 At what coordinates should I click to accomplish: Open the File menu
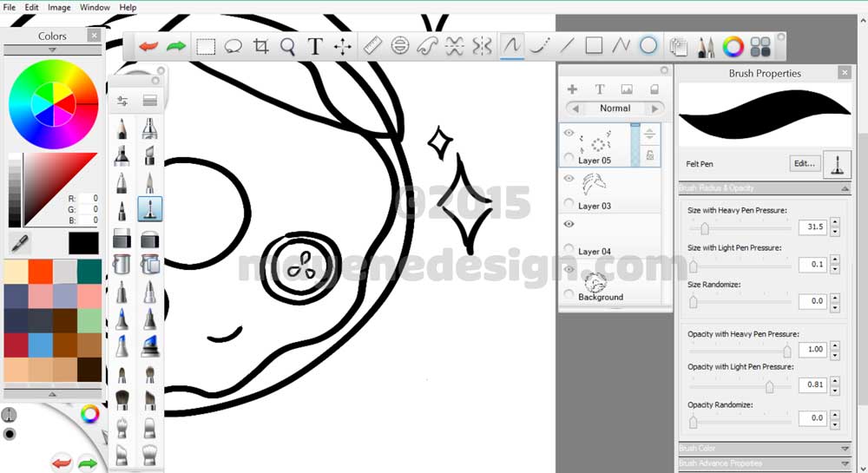pyautogui.click(x=10, y=7)
